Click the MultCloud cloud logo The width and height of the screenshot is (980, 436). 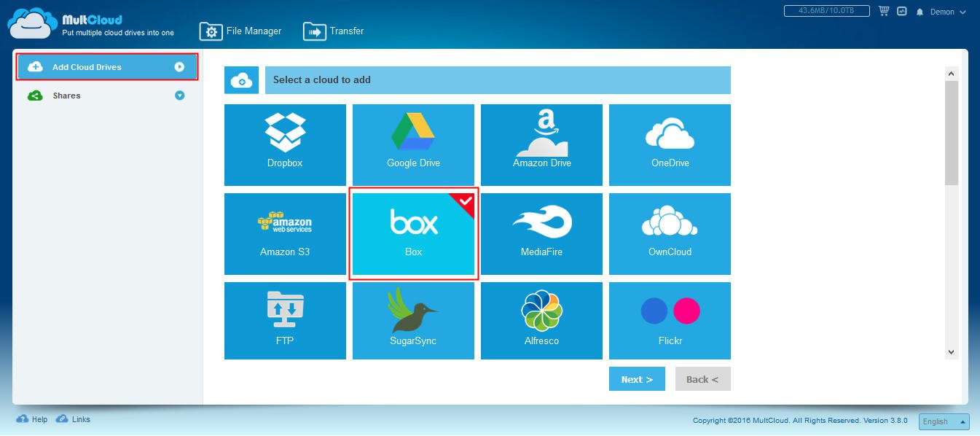(x=33, y=23)
